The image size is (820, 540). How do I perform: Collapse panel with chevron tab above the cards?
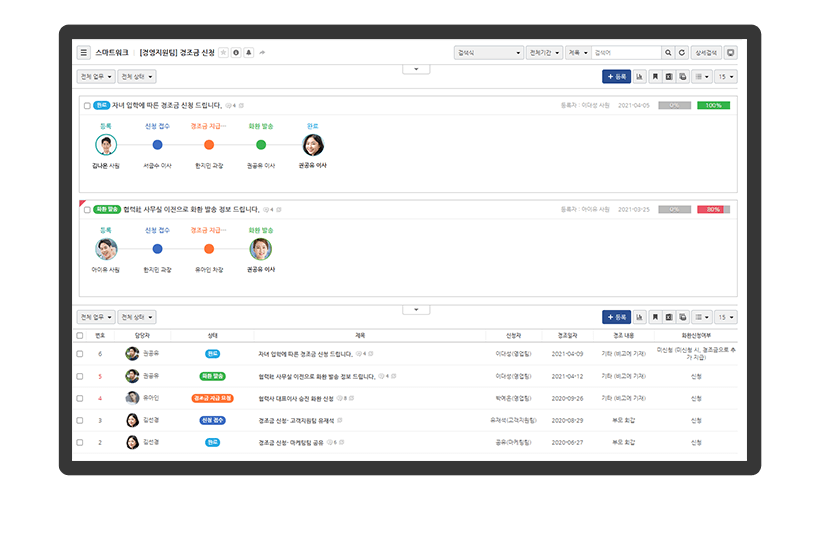[x=416, y=69]
